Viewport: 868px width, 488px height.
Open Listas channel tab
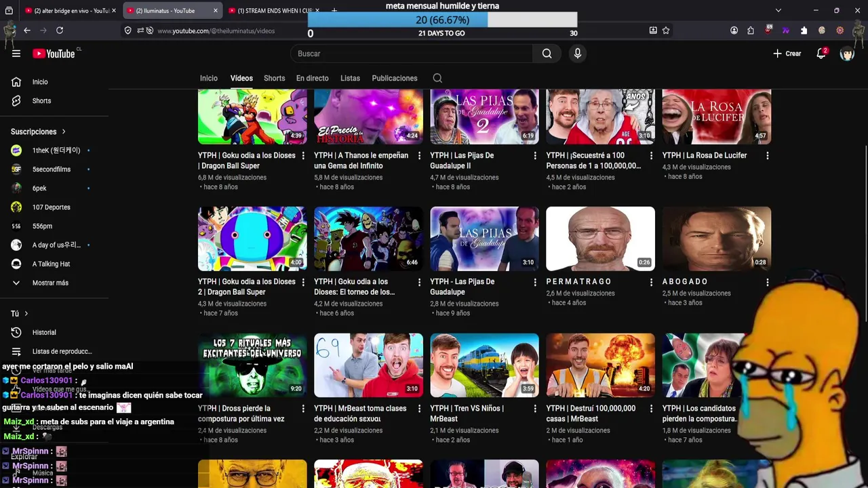tap(350, 78)
